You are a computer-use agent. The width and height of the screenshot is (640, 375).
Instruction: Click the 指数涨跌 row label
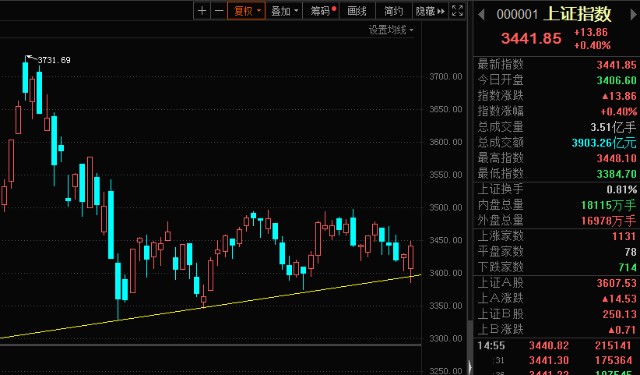[x=500, y=95]
